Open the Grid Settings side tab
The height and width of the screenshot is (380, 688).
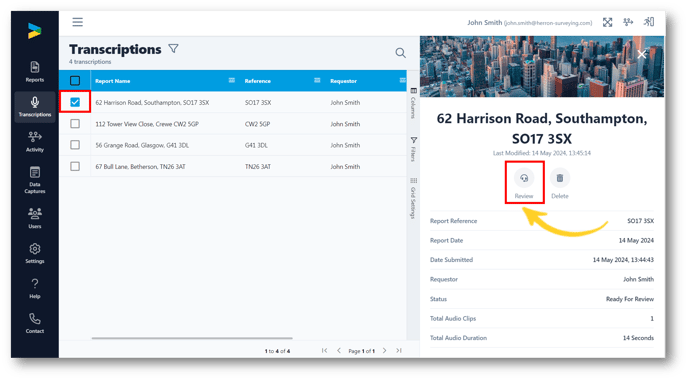pyautogui.click(x=413, y=198)
